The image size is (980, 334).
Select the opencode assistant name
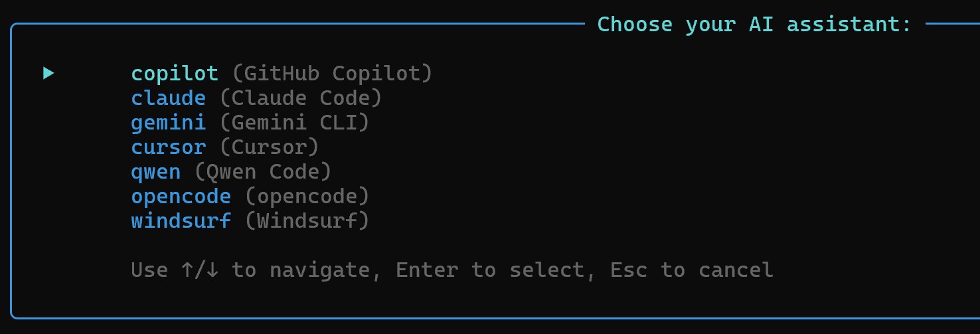point(181,196)
